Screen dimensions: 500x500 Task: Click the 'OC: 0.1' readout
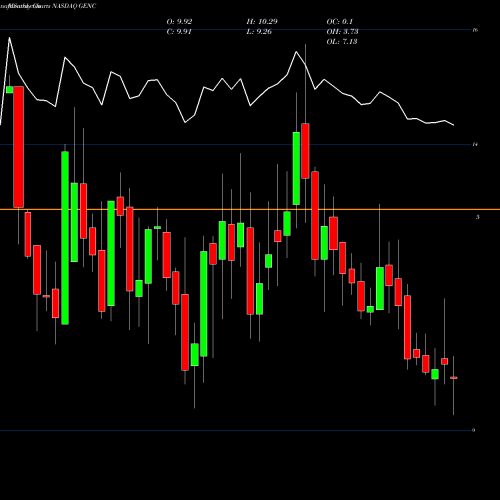pos(339,22)
